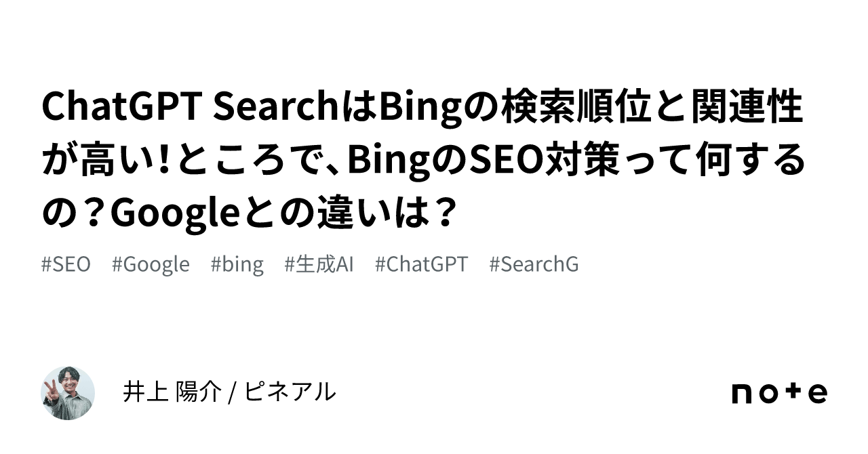Click the #bing hashtag
Viewport: 868px width, 454px height.
(x=237, y=264)
